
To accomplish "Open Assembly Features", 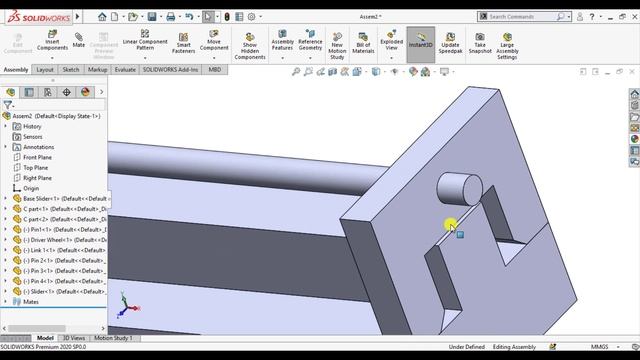I will 282,40.
